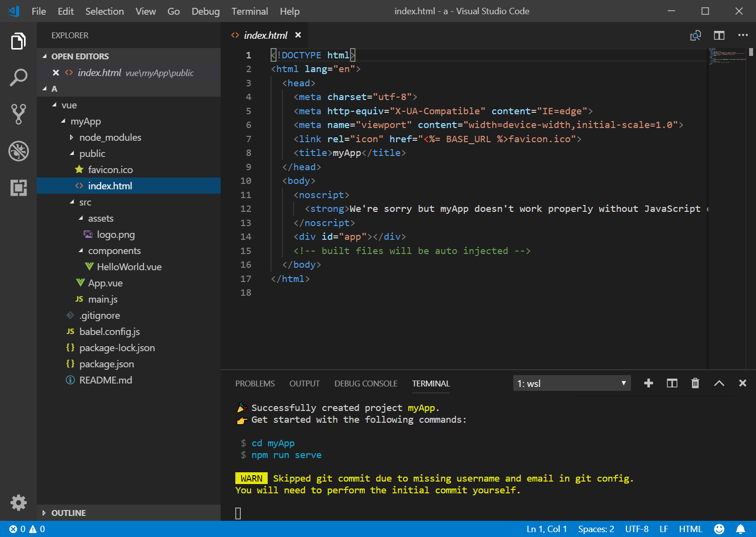Open the Extensions view
The height and width of the screenshot is (537, 756).
18,188
